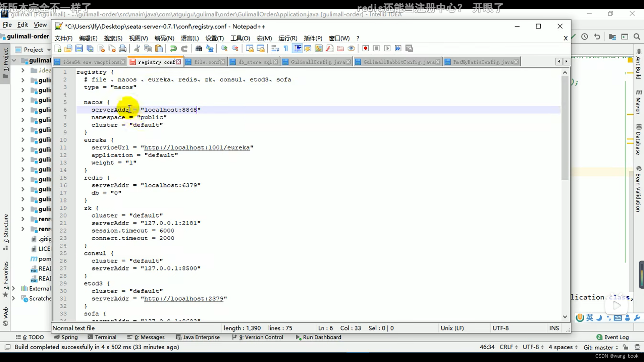
Task: Click the Save icon in Notepad++ toolbar
Action: coord(79,49)
